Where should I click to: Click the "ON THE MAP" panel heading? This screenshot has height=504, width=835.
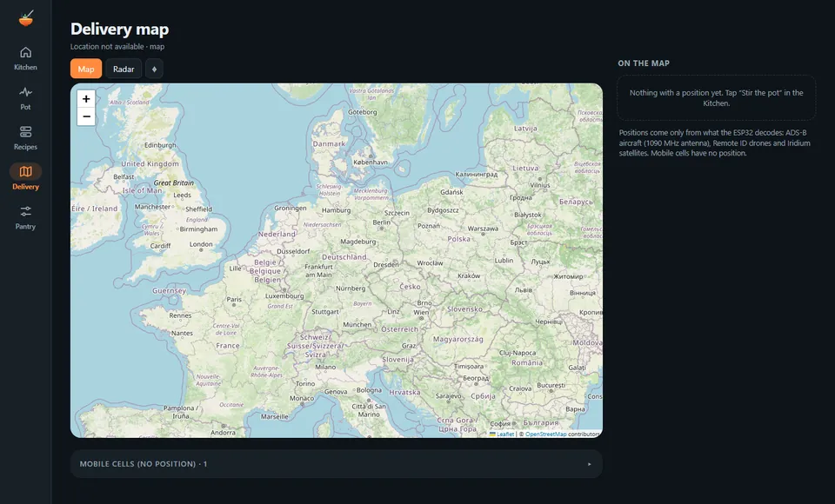click(644, 63)
